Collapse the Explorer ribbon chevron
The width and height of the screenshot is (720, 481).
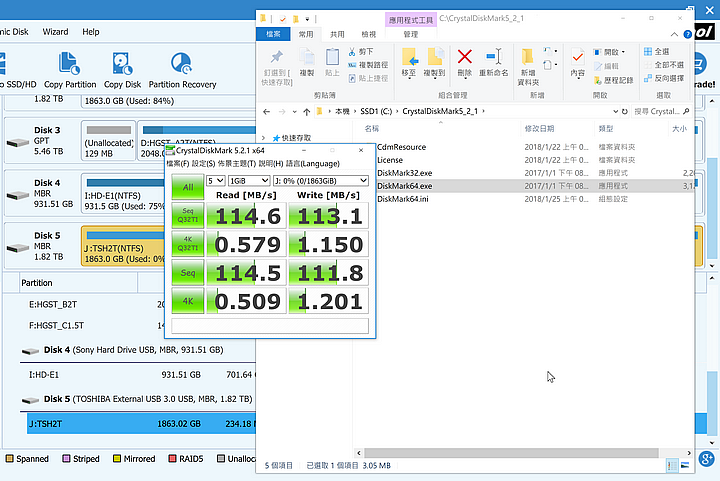coord(674,34)
